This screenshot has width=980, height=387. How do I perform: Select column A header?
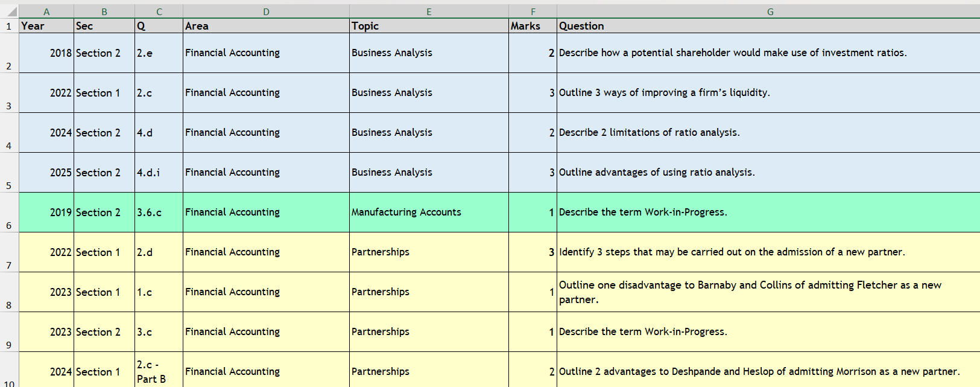pyautogui.click(x=46, y=11)
